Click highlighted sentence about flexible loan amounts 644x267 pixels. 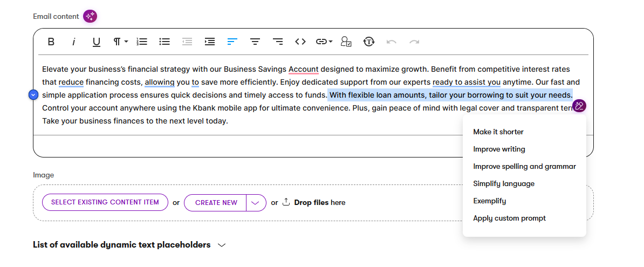450,95
